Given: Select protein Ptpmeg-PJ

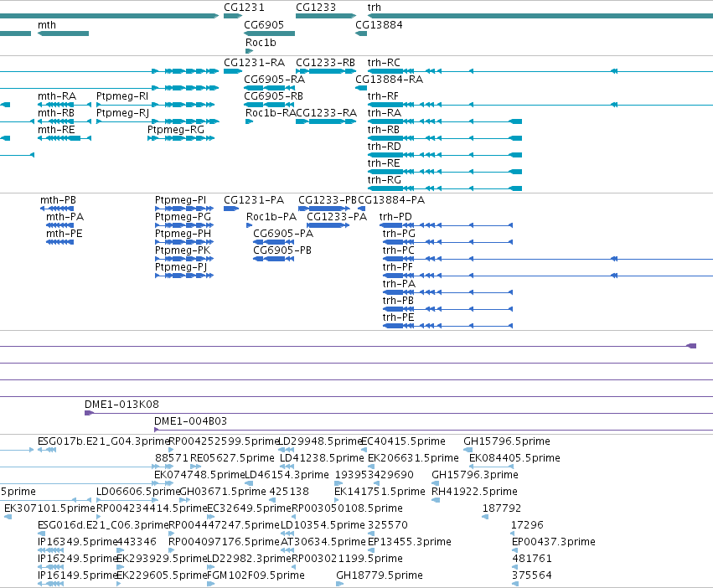Looking at the screenshot, I should click(184, 276).
